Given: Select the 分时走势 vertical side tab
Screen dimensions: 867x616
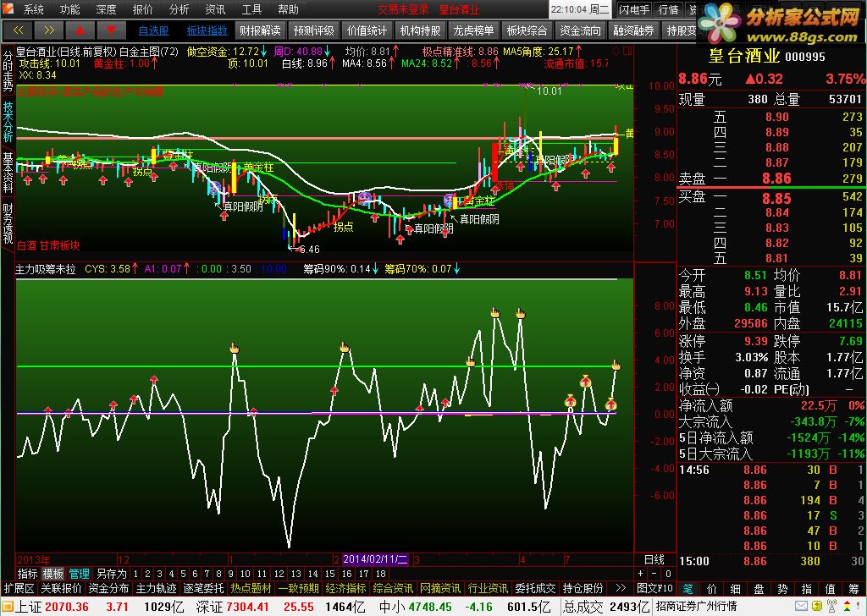Looking at the screenshot, I should [8, 71].
